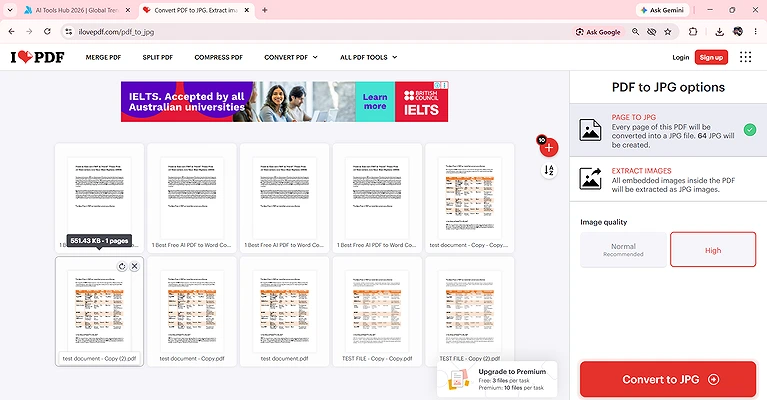Open browser extensions puzzle icon
The height and width of the screenshot is (400, 767).
(693, 32)
